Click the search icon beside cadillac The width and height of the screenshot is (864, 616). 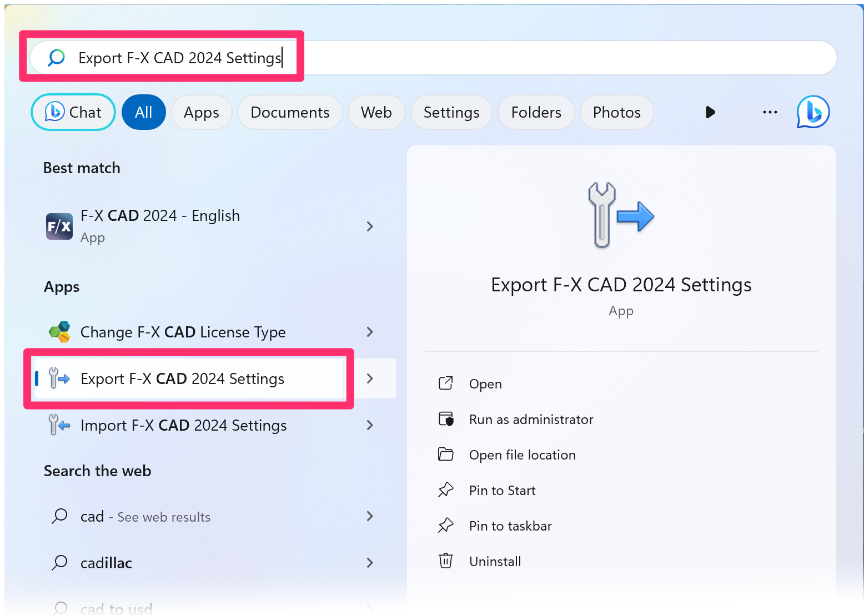tap(59, 563)
